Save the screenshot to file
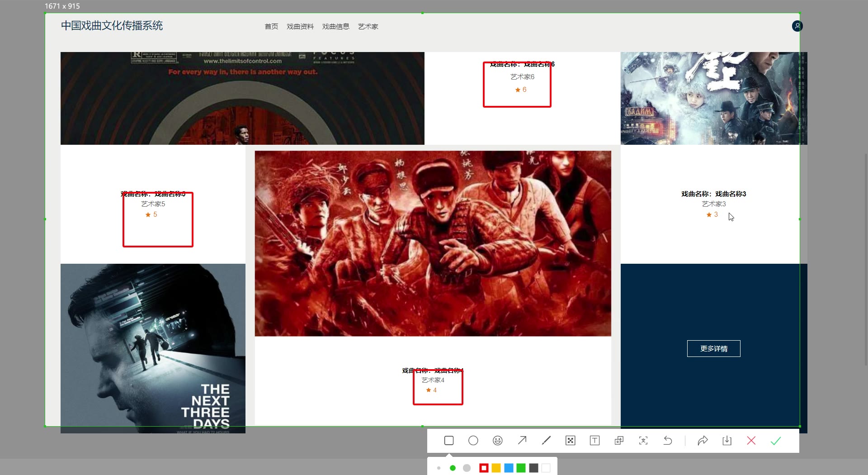868x475 pixels. (727, 441)
